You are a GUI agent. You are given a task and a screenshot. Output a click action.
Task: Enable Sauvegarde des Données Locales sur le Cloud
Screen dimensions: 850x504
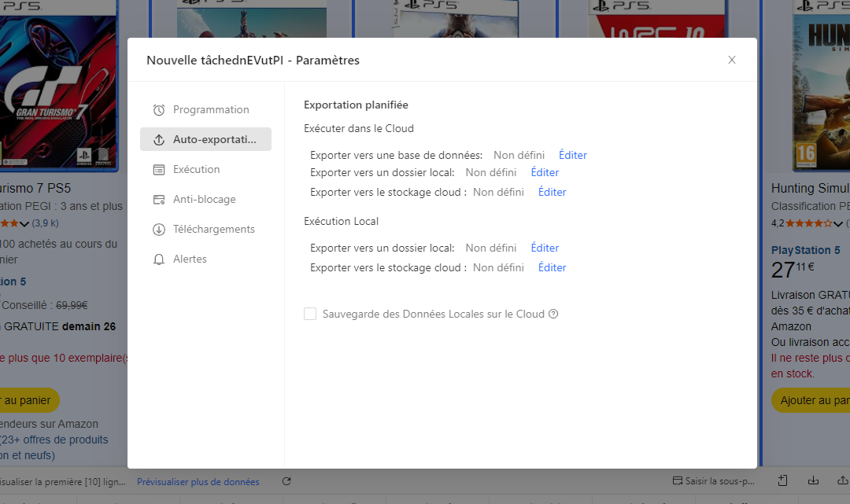pos(310,313)
